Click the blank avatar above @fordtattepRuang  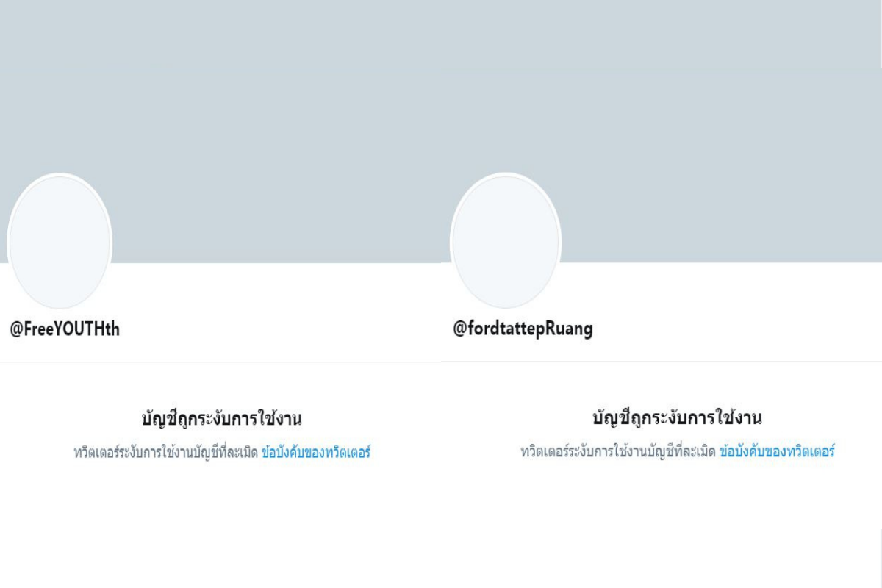point(506,241)
